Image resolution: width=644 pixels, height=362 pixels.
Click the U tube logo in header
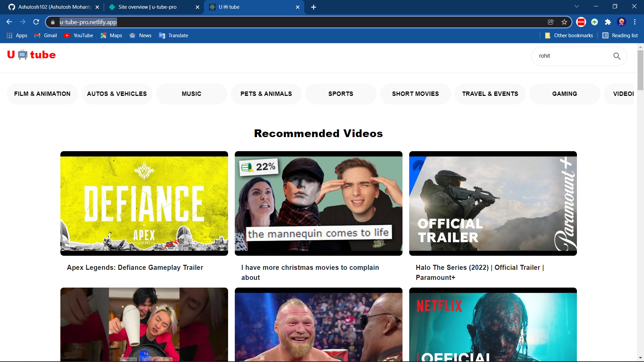pos(31,55)
